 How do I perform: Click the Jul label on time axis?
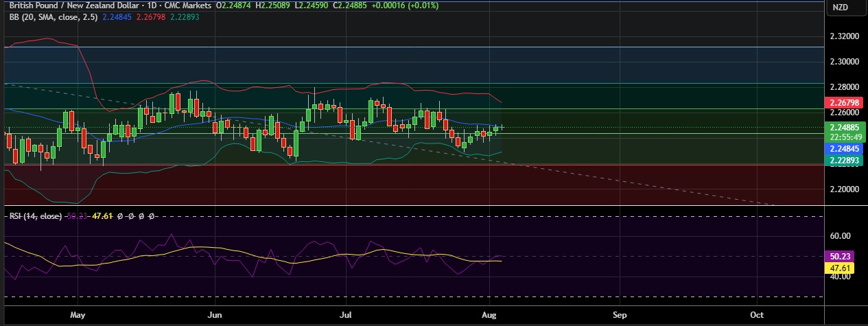[x=347, y=315]
